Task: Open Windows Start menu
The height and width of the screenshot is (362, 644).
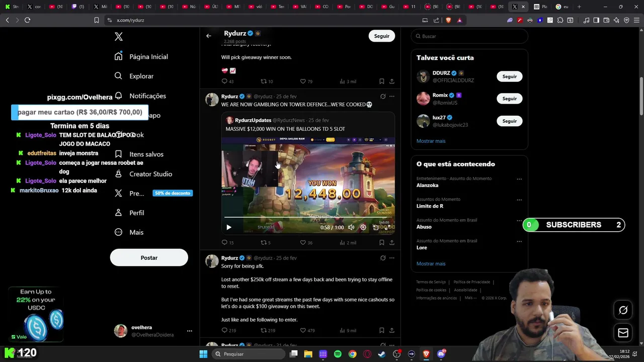Action: point(203,354)
